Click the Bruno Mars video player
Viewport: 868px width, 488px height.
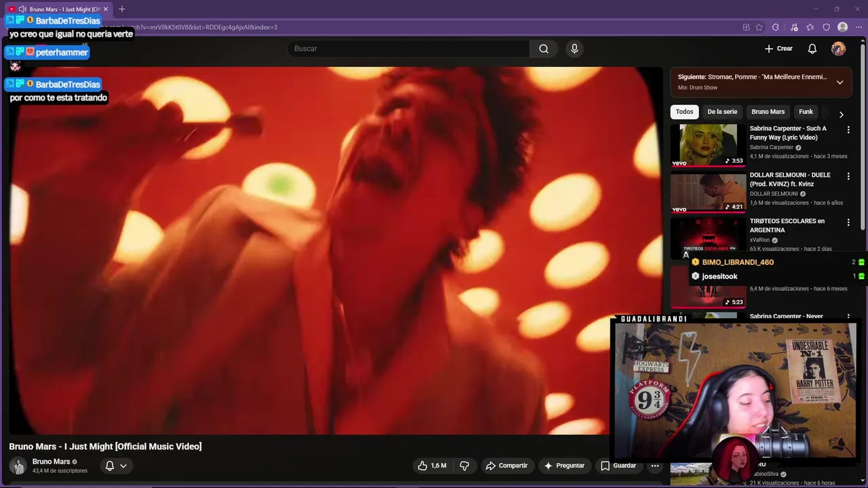pyautogui.click(x=335, y=251)
